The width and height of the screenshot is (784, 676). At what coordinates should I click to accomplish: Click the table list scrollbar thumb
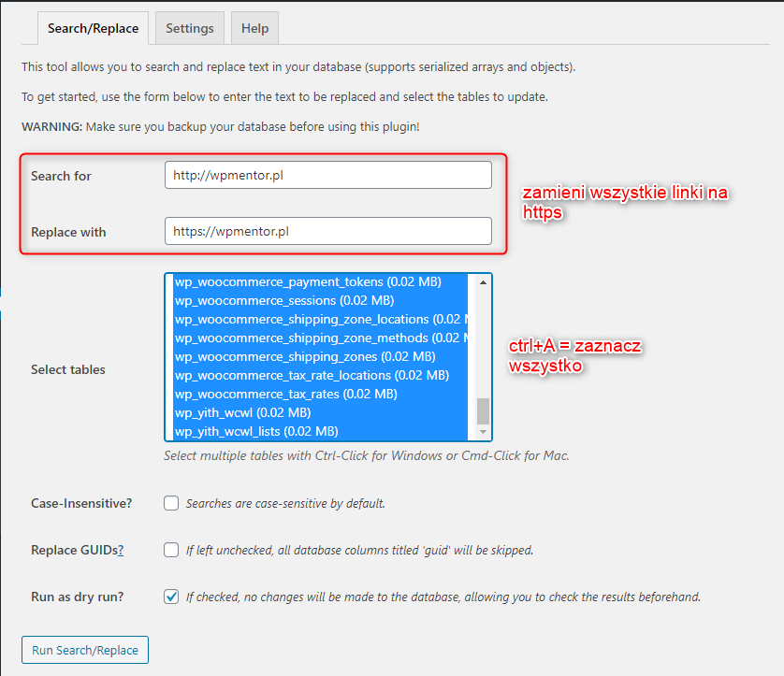click(x=483, y=410)
